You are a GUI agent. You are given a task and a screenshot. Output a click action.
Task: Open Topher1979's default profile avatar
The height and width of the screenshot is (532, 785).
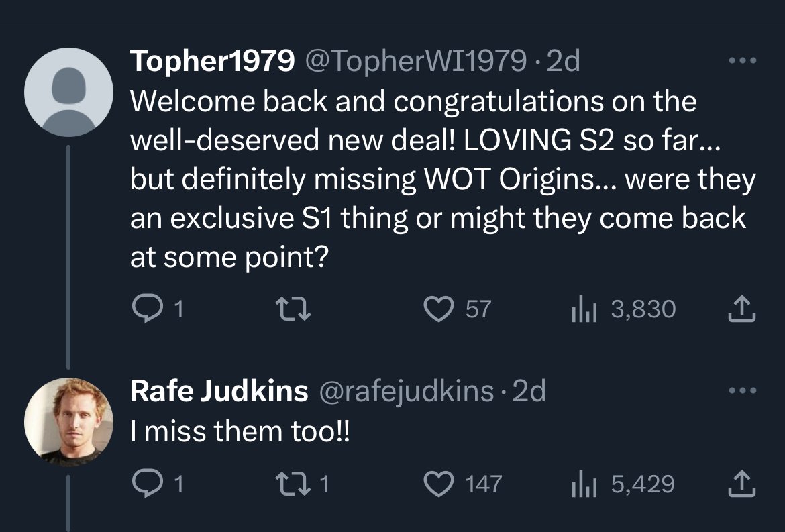[68, 92]
